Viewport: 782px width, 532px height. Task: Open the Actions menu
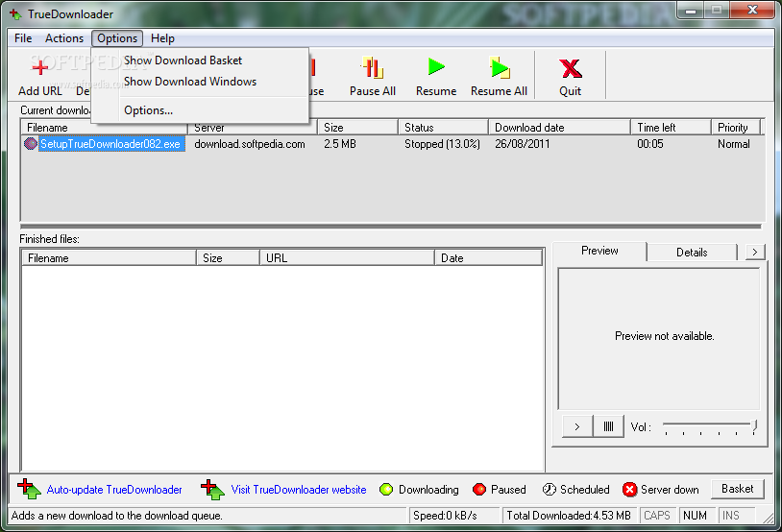pos(64,38)
